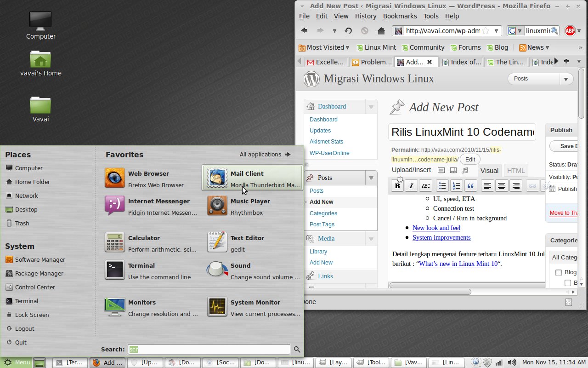
Task: Open Akismet Stats in sidebar
Action: pyautogui.click(x=326, y=142)
